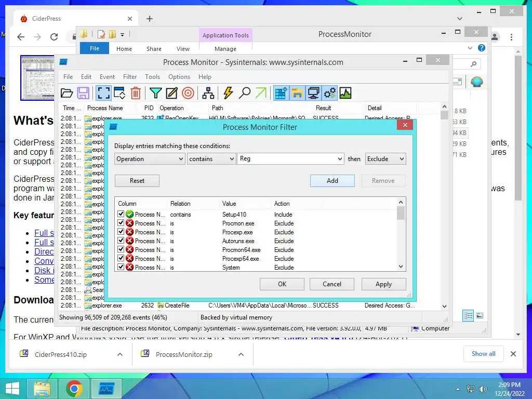Click the Chrome reload page icon

54,37
